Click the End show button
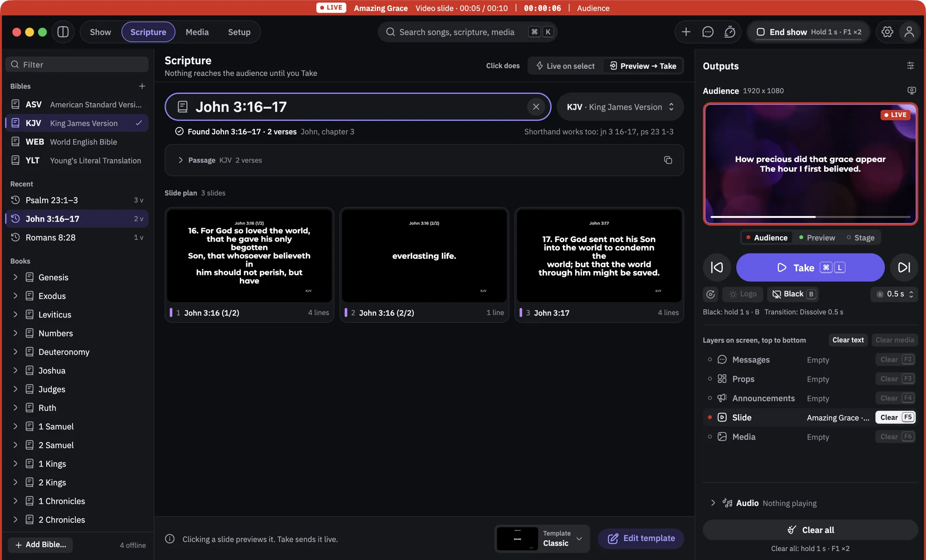This screenshot has width=926, height=560. click(808, 32)
